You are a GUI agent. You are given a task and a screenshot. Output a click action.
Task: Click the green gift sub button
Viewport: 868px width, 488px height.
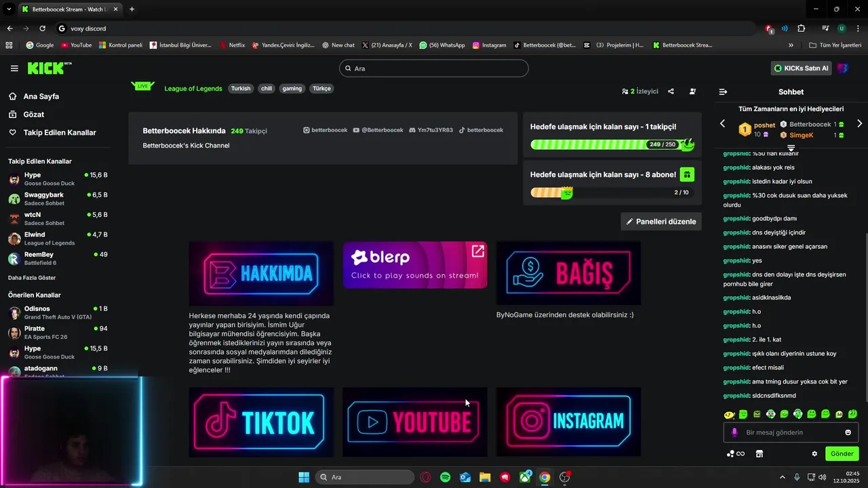click(687, 175)
